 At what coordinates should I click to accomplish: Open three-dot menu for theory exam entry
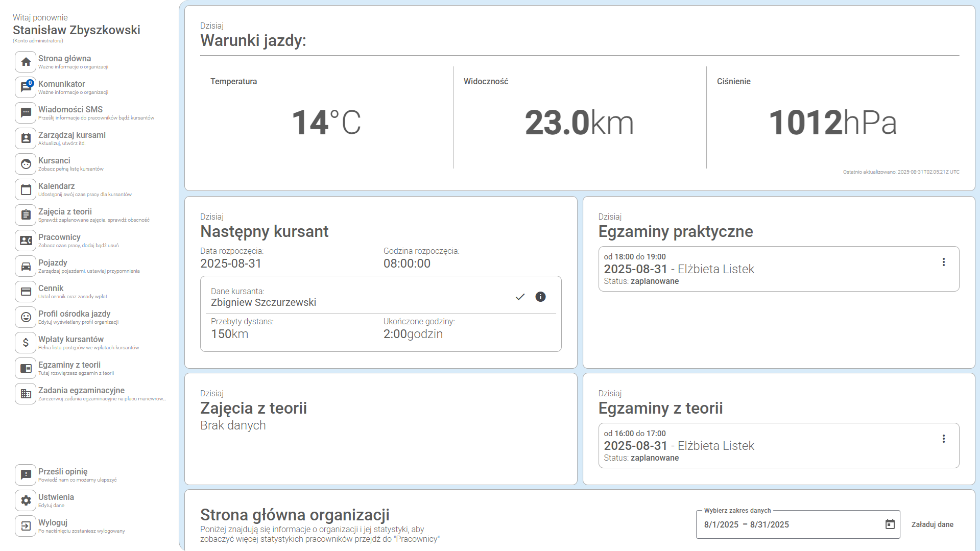943,439
